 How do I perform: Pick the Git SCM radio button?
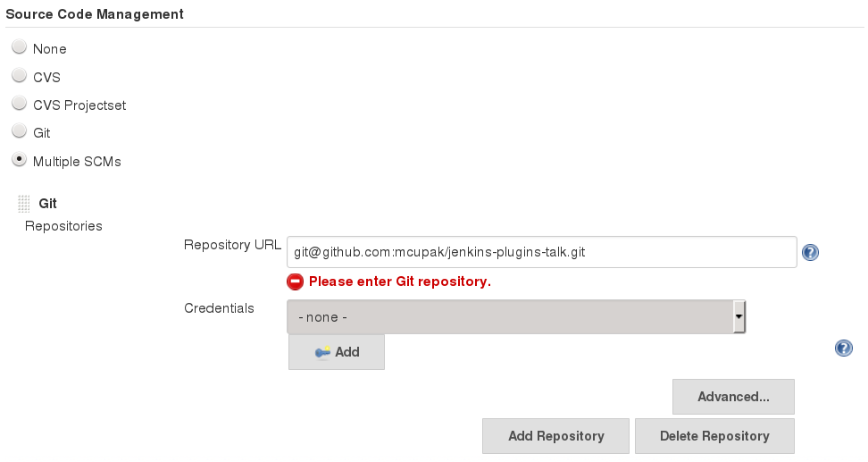19,131
